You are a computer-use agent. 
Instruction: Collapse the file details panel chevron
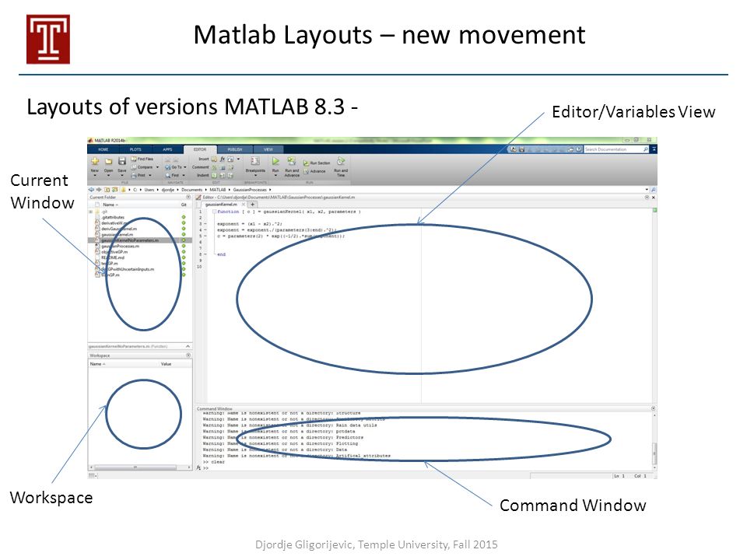click(188, 346)
